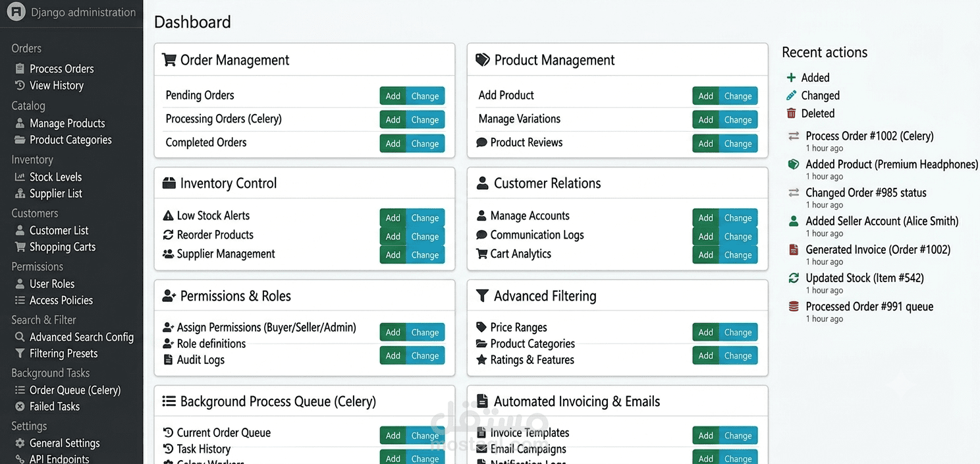Viewport: 980px width, 464px height.
Task: Click Add button for Low Stock Alerts
Action: (393, 217)
